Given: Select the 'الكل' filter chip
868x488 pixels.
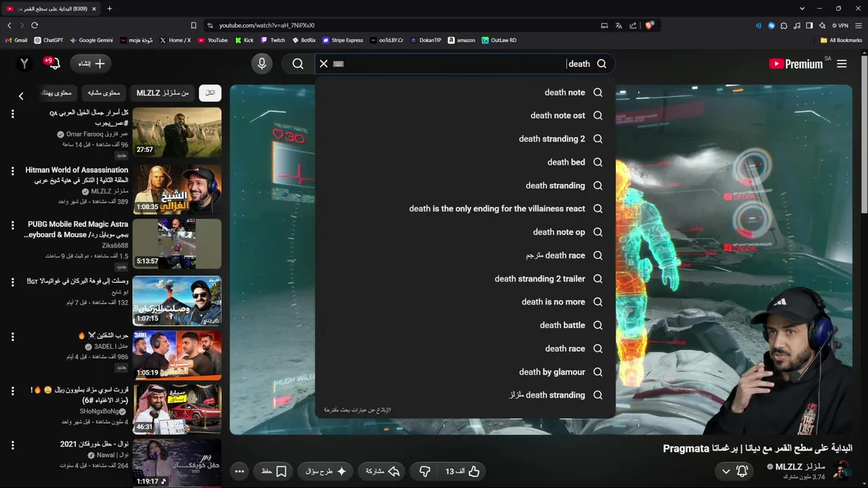Looking at the screenshot, I should click(210, 93).
